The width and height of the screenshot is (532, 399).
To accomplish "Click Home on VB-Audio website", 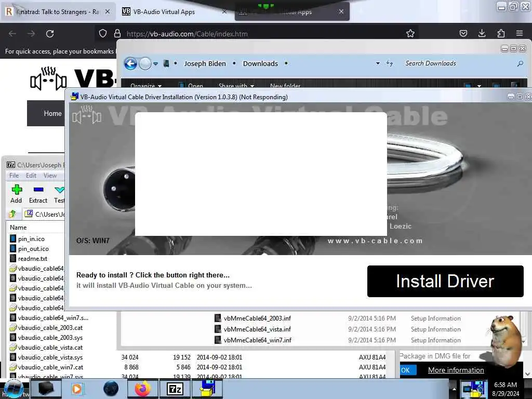I will click(52, 113).
